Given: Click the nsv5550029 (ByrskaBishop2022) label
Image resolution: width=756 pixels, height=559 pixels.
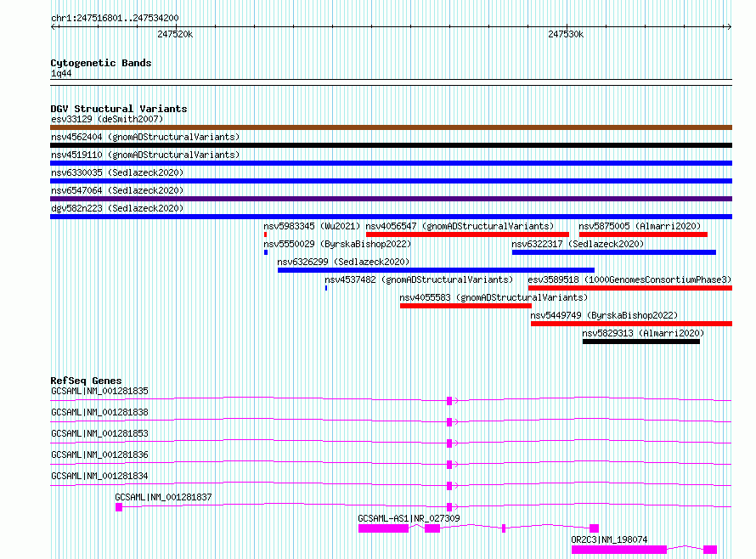Looking at the screenshot, I should coord(337,244).
